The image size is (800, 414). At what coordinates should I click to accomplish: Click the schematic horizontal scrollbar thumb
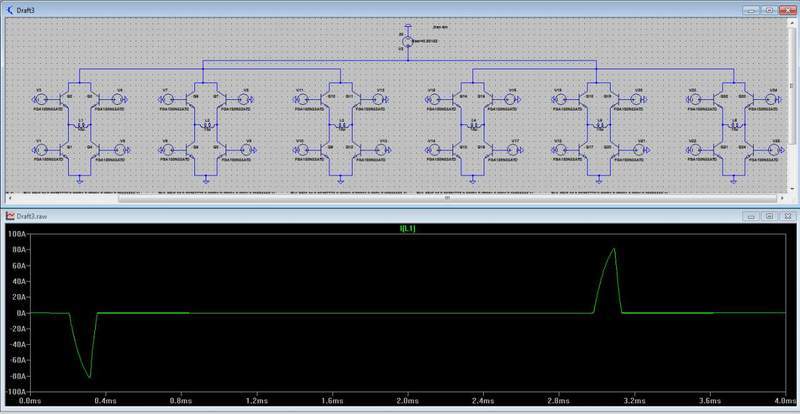(448, 198)
